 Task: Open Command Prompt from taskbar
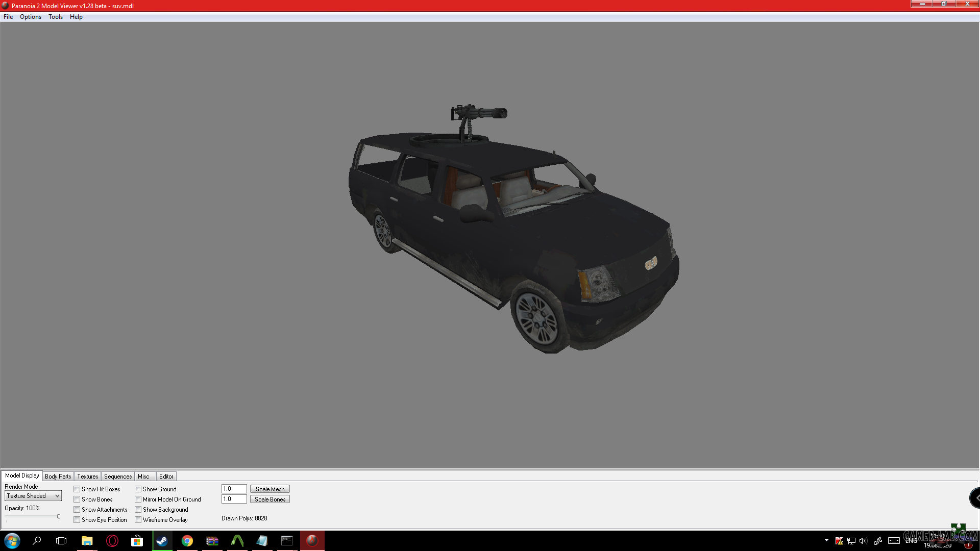pos(287,541)
